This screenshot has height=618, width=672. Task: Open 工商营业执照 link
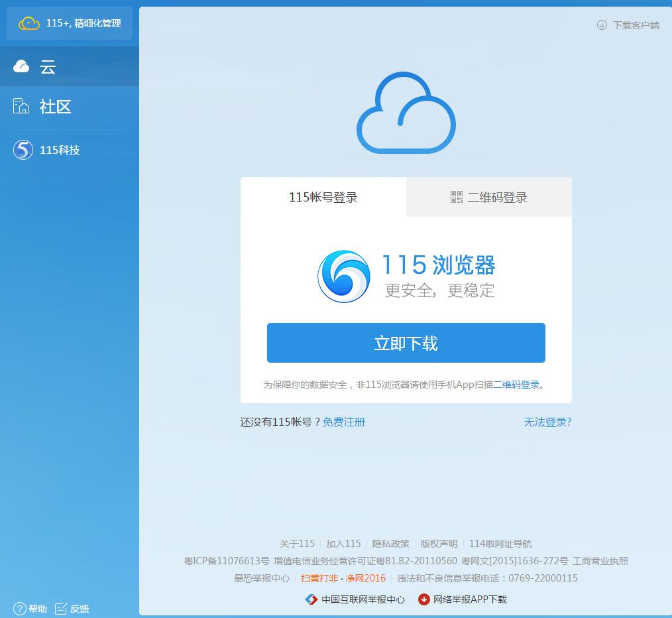(600, 561)
